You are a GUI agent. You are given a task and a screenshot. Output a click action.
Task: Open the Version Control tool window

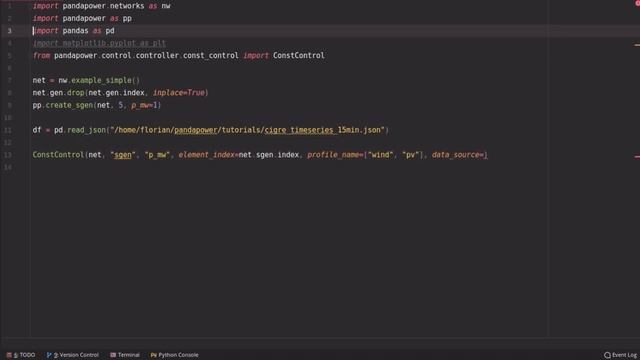(x=72, y=355)
